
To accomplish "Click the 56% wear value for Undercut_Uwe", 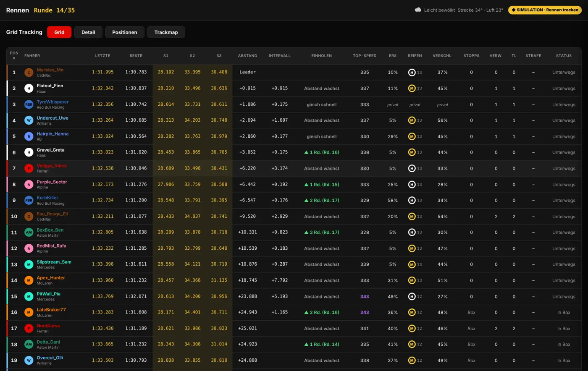I will click(x=442, y=120).
